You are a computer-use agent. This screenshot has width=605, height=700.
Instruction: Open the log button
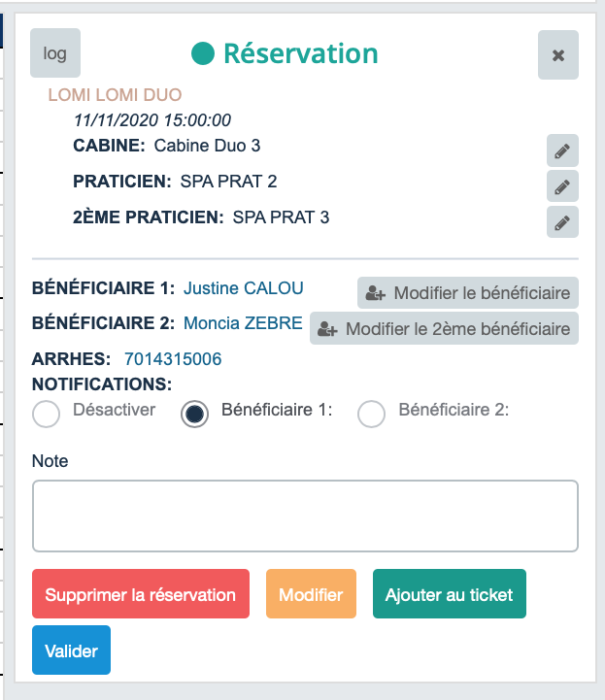[55, 53]
